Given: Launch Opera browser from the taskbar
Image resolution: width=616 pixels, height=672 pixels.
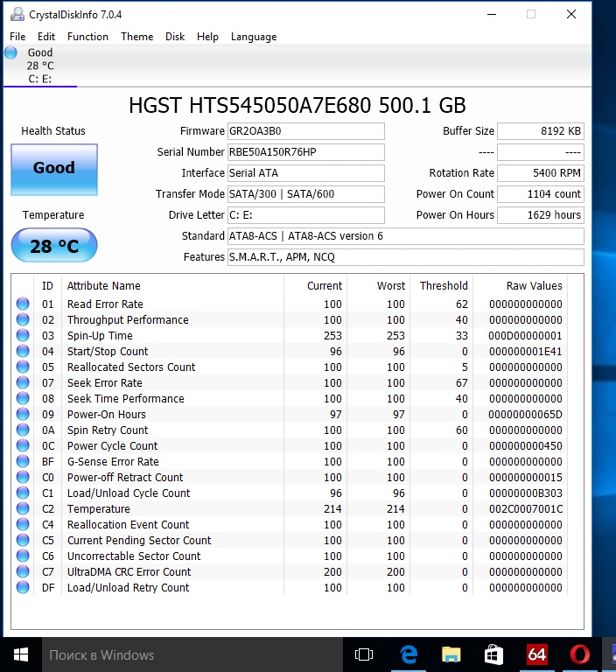Looking at the screenshot, I should pyautogui.click(x=579, y=654).
